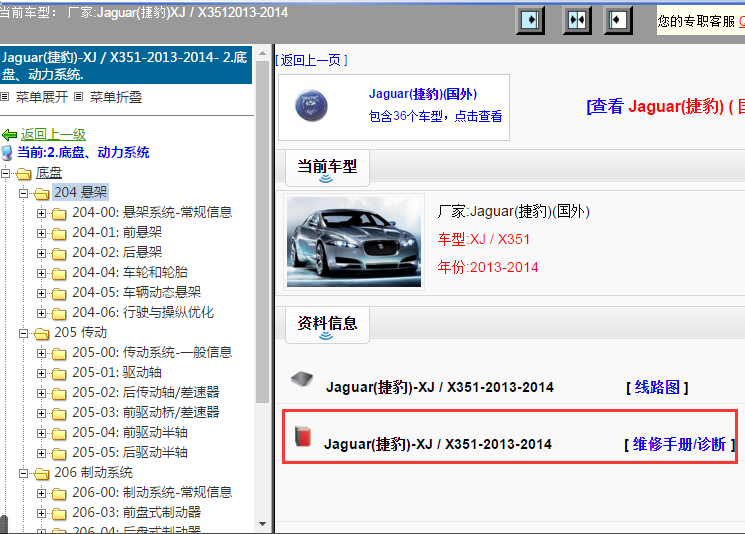Screen dimensions: 745x534
Task: Click the gray wiring diagram icon
Action: click(x=302, y=380)
